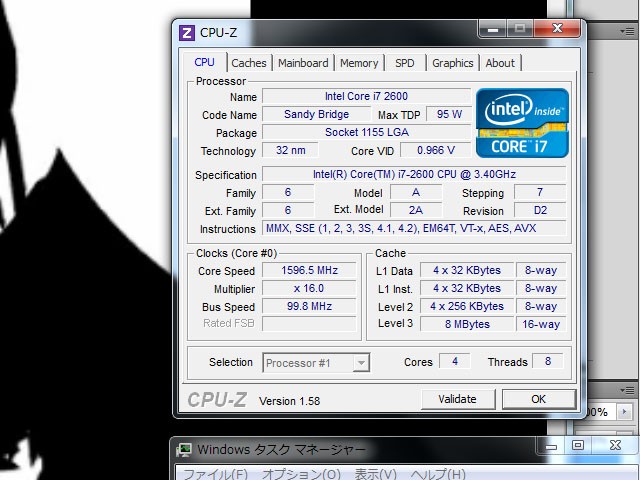Screen dimensions: 640x480
Task: Click the zoom percentage arrow in background window
Action: (624, 412)
